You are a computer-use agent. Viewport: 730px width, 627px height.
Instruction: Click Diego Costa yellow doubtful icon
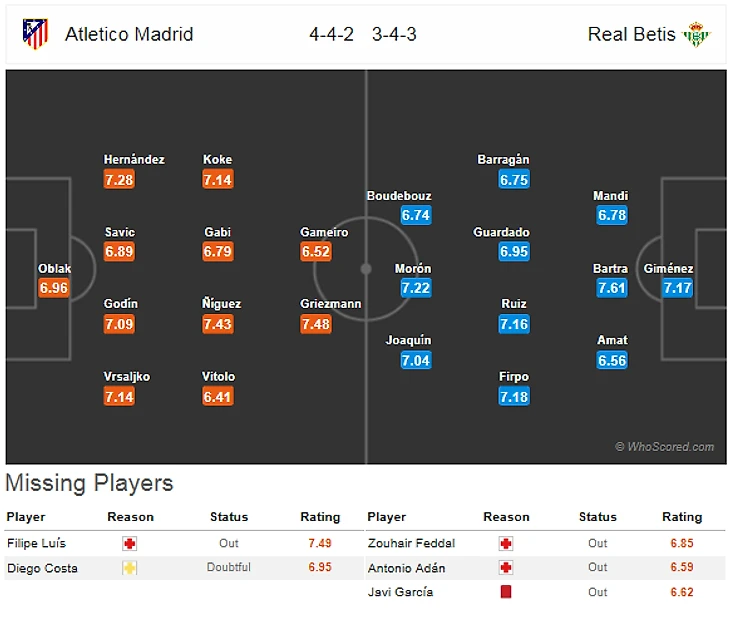click(x=130, y=568)
